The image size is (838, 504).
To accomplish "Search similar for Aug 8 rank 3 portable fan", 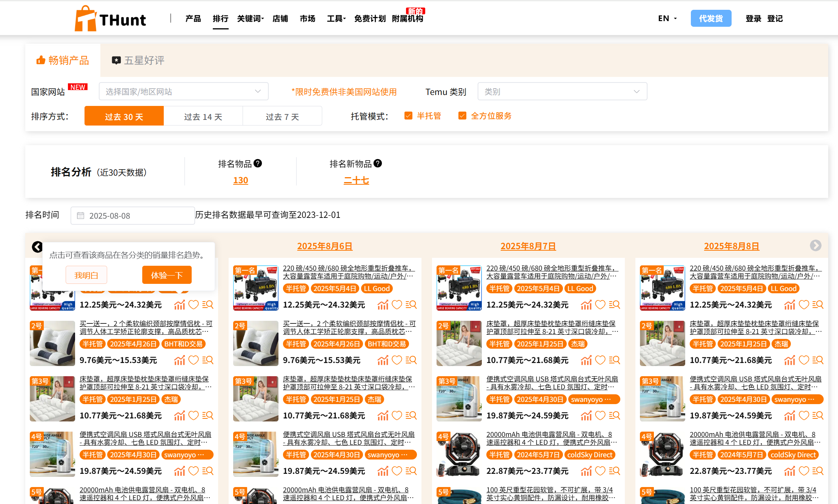I will (818, 415).
